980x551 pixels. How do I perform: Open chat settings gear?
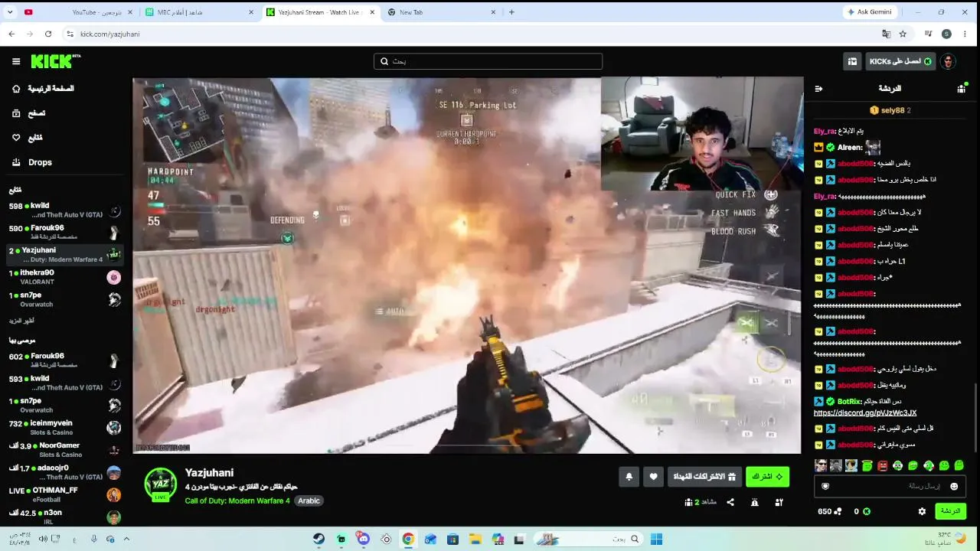[x=922, y=511]
